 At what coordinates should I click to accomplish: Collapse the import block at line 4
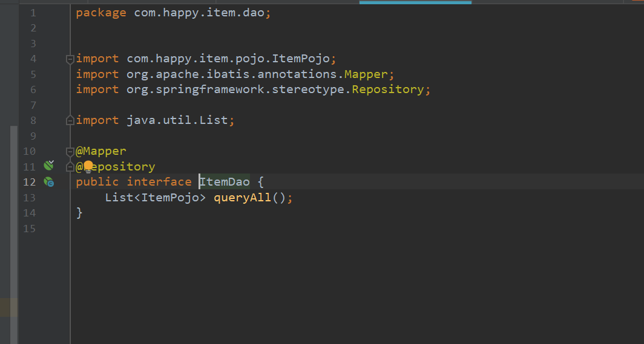(70, 59)
